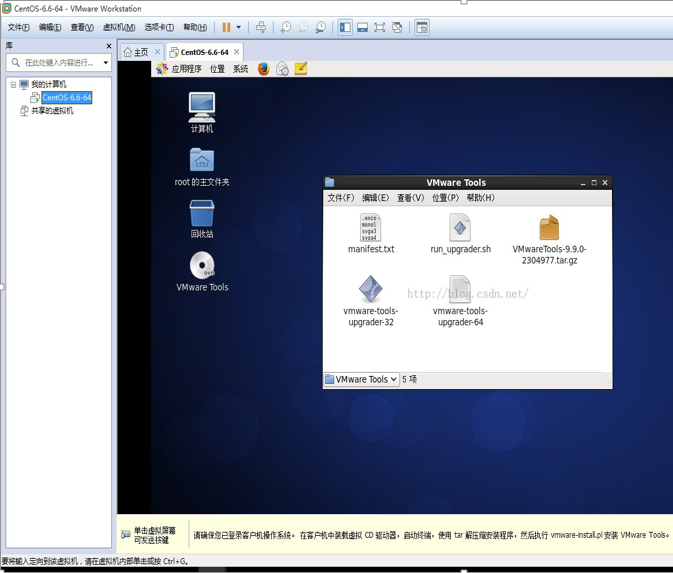Open the 选项卡(T) menu
Viewport: 673px width, 573px height.
[159, 27]
